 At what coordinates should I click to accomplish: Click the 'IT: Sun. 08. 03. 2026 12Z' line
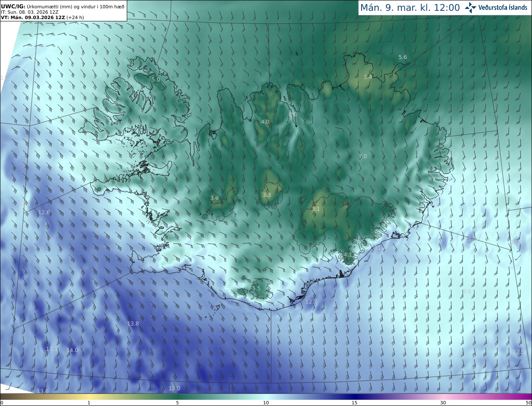pos(30,12)
